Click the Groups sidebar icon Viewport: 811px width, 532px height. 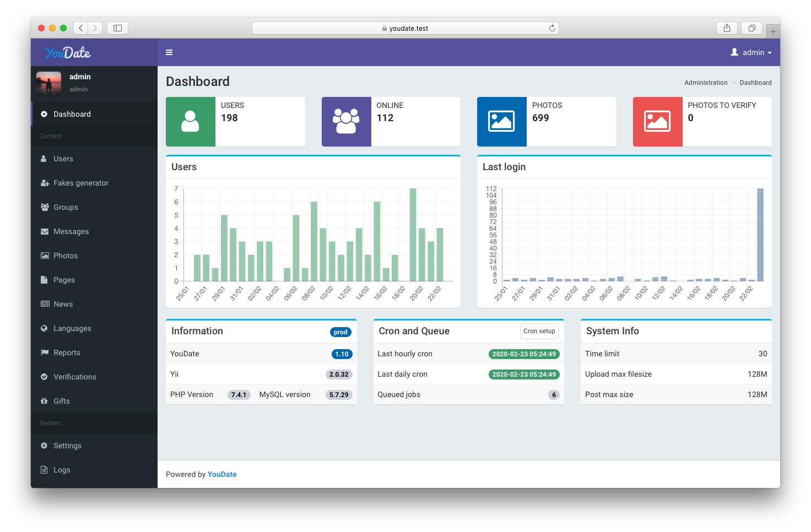(x=45, y=207)
